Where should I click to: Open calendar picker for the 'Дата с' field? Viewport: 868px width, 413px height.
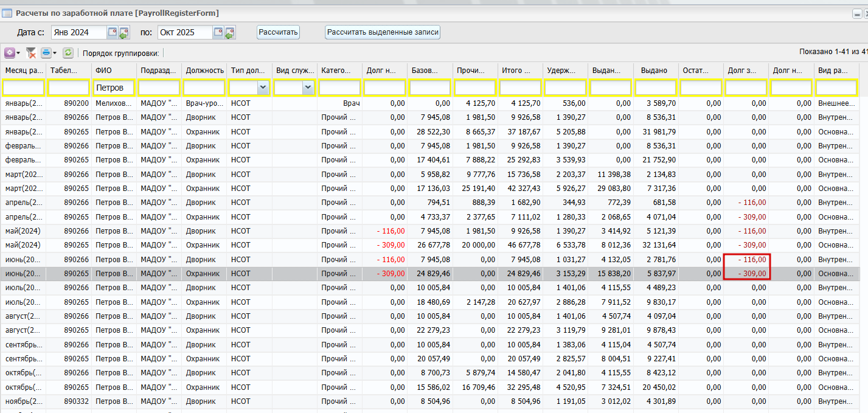click(113, 32)
